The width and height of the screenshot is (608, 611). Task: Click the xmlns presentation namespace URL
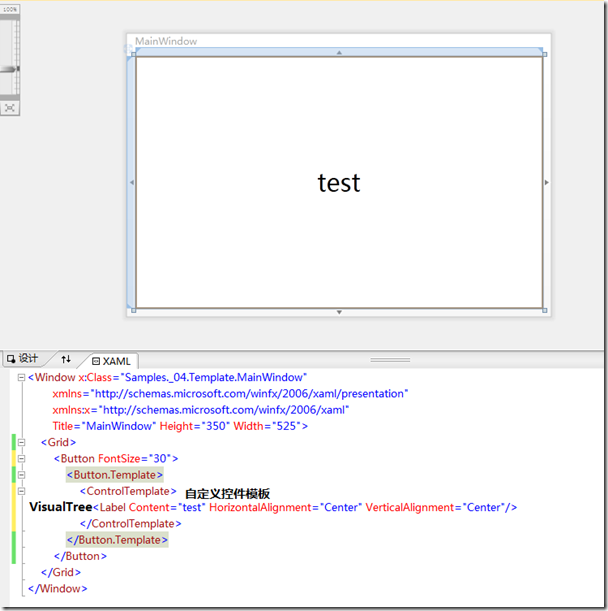tap(249, 394)
